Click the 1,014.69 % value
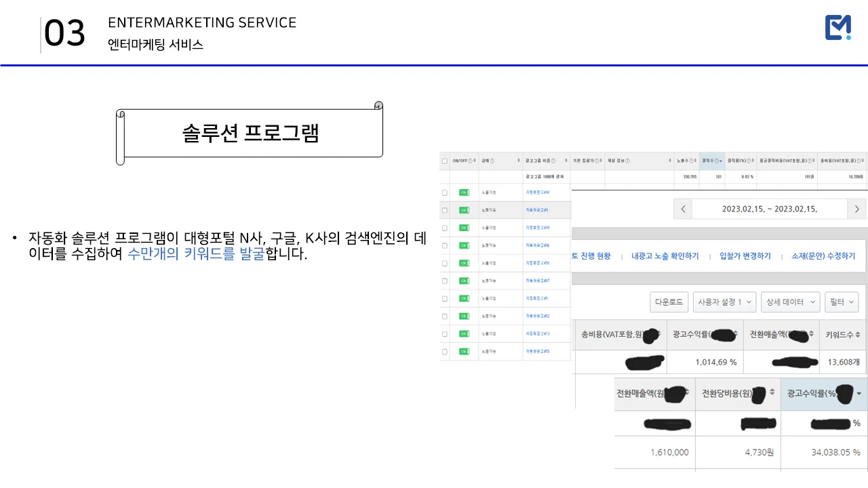868x488 pixels. (x=715, y=362)
